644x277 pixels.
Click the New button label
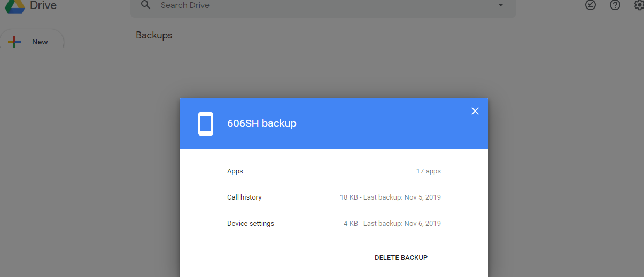40,42
